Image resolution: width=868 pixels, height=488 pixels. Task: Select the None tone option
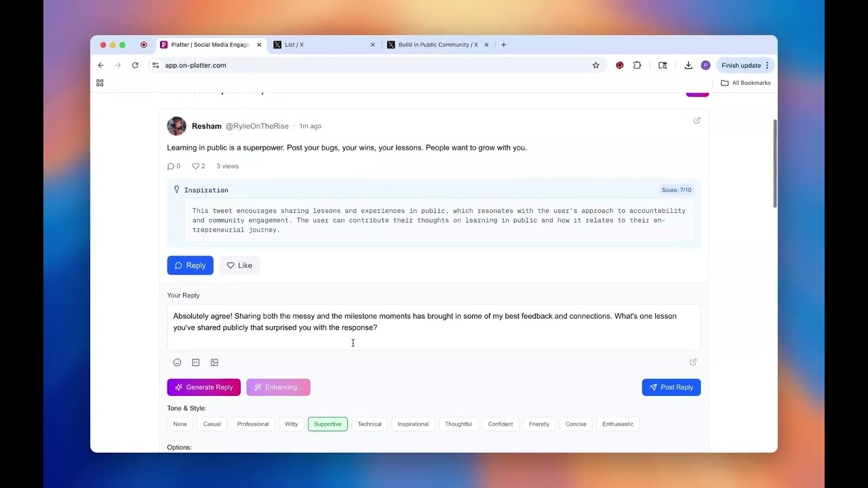click(x=180, y=424)
